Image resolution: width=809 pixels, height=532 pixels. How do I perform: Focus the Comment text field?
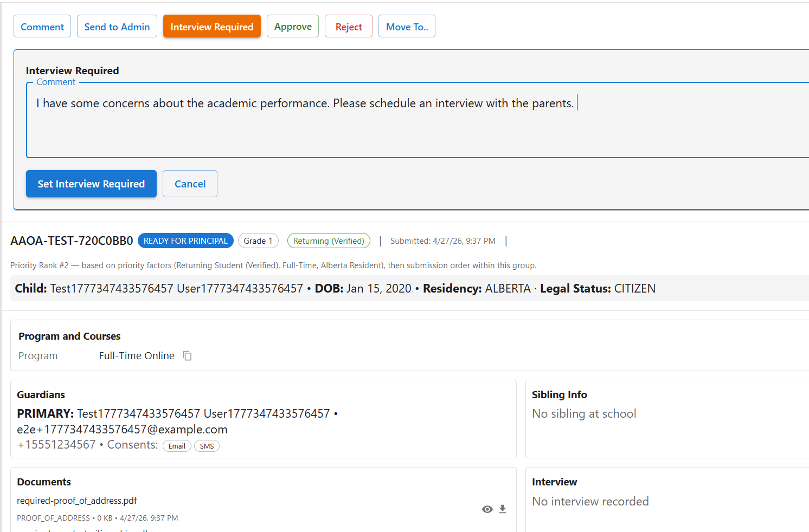pos(418,120)
